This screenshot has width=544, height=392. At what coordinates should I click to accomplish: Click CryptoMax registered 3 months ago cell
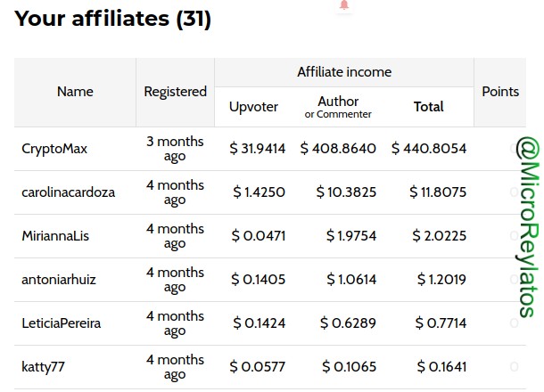[175, 149]
